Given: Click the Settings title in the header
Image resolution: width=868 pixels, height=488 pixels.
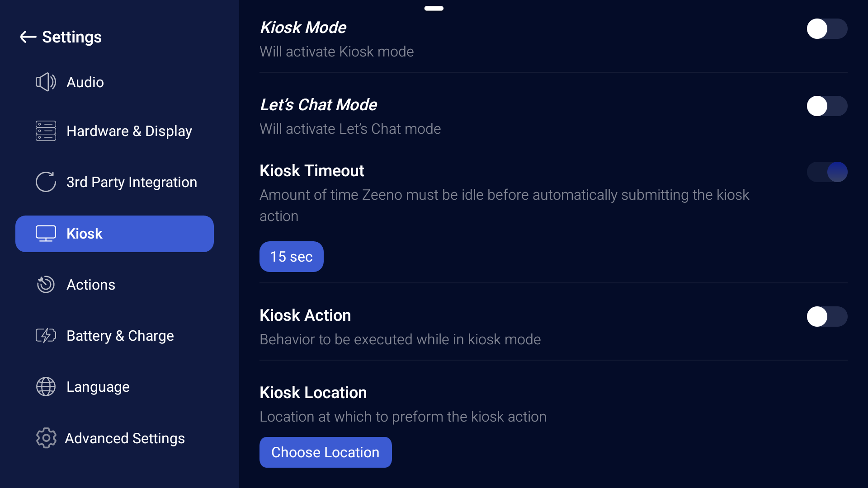Looking at the screenshot, I should point(72,37).
